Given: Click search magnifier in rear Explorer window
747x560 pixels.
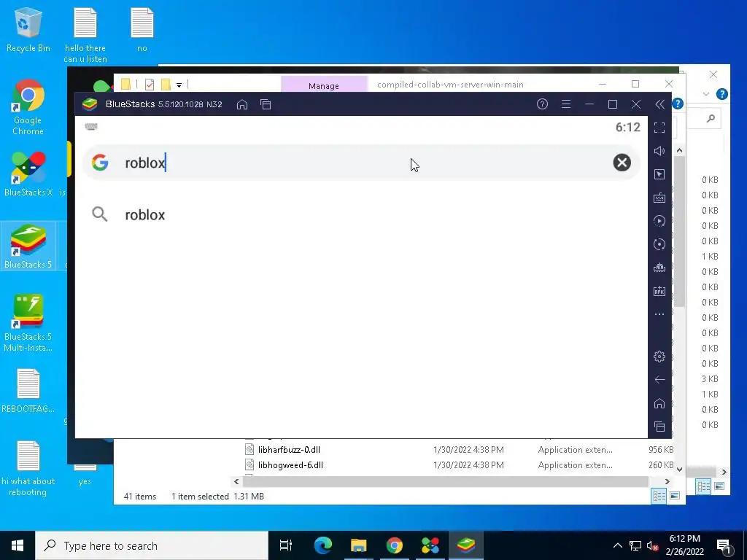Looking at the screenshot, I should (x=711, y=118).
